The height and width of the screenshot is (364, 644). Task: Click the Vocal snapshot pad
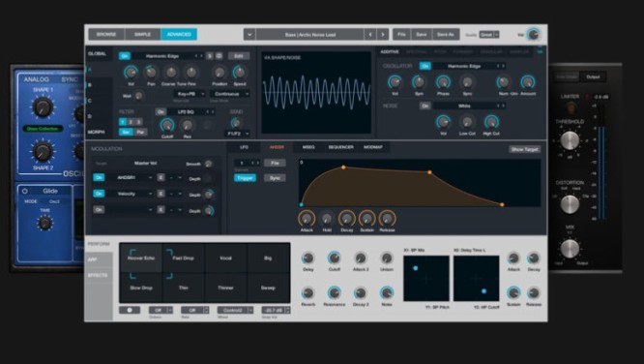[225, 258]
